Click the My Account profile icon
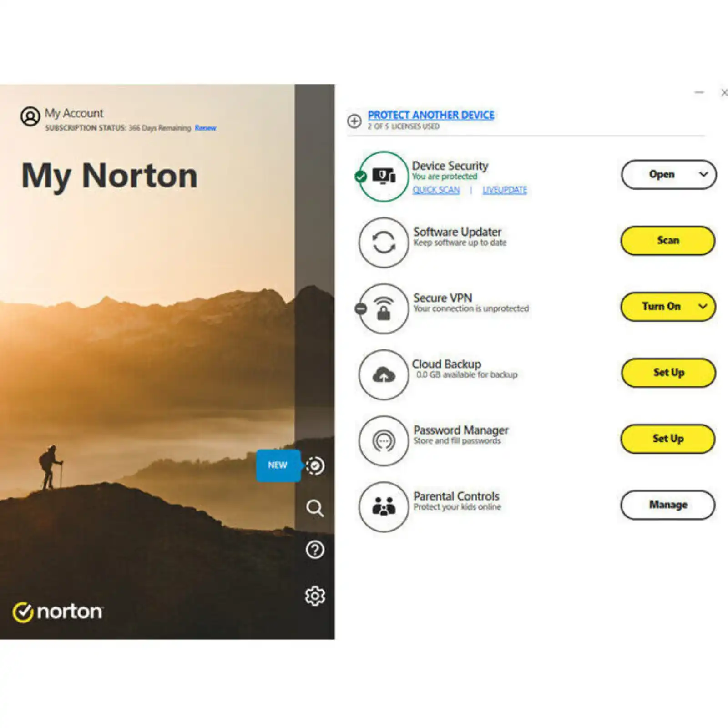Image resolution: width=728 pixels, height=728 pixels. click(30, 116)
